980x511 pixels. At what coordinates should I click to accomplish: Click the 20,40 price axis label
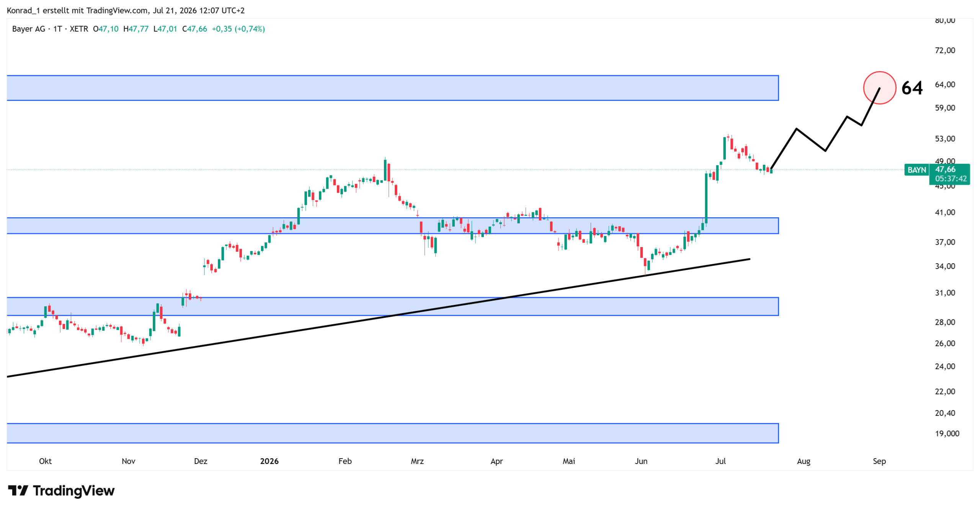(945, 413)
